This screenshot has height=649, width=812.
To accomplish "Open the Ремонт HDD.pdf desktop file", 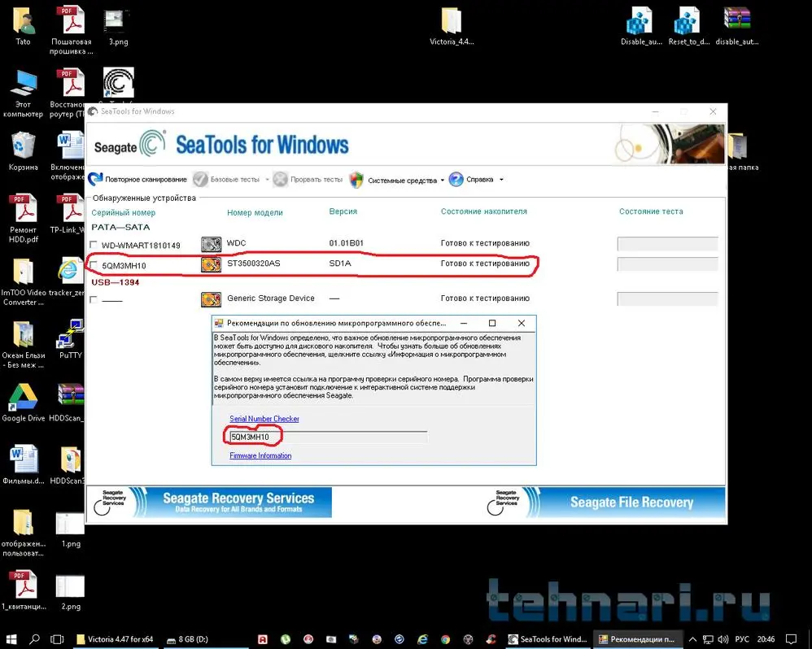I will click(23, 219).
